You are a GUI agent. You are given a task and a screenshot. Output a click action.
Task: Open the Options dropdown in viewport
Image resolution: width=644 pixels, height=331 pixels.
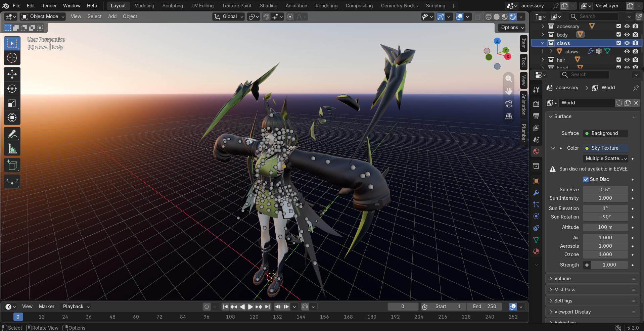(511, 28)
